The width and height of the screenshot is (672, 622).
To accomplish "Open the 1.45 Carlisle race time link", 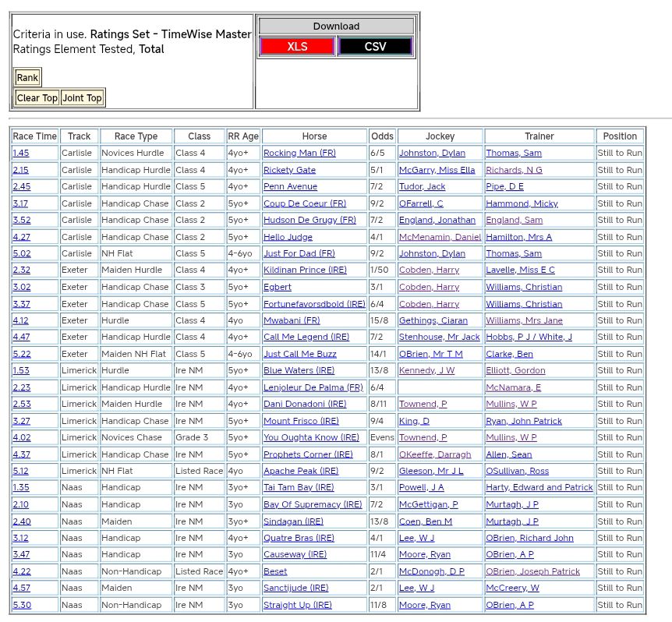I will point(21,154).
